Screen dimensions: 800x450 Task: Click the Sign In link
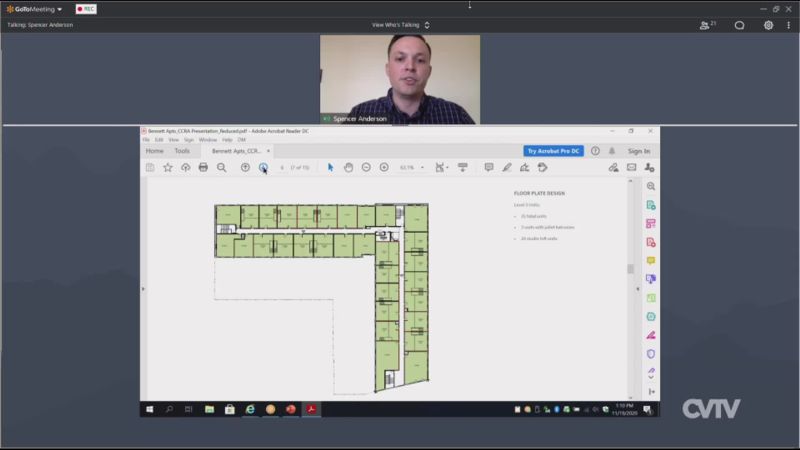click(639, 151)
